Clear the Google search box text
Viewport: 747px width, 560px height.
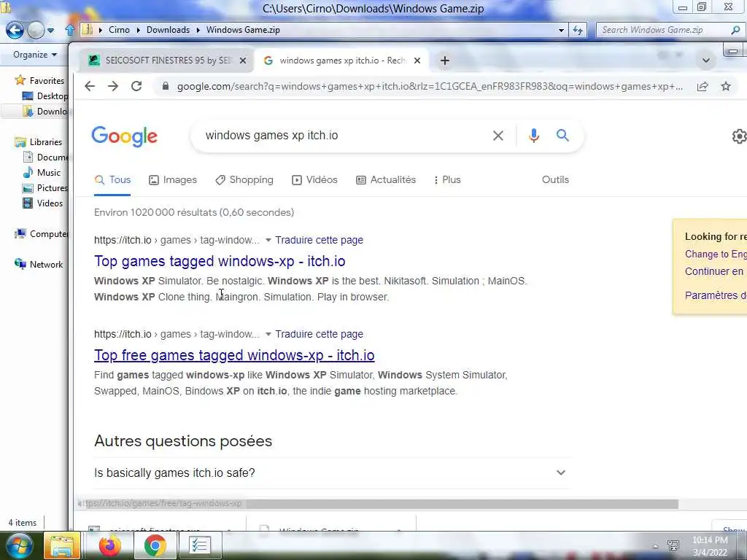coord(498,136)
